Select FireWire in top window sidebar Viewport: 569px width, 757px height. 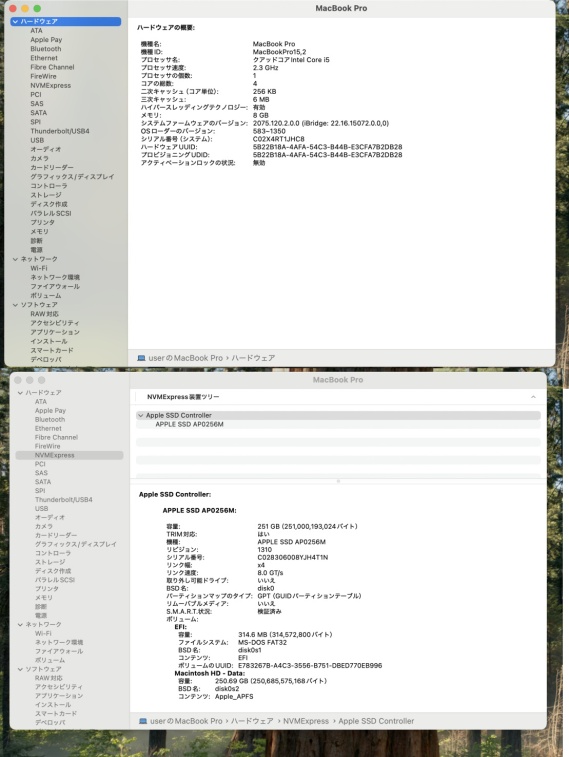(43, 76)
